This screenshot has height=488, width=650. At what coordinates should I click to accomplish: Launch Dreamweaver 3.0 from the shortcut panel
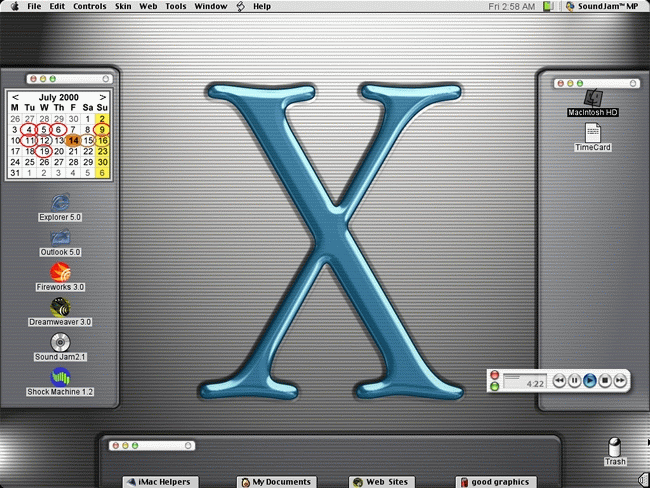coord(60,307)
